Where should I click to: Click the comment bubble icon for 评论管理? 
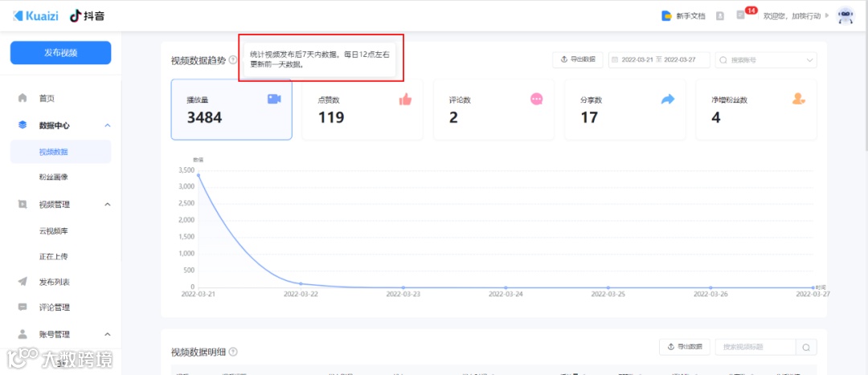(23, 307)
